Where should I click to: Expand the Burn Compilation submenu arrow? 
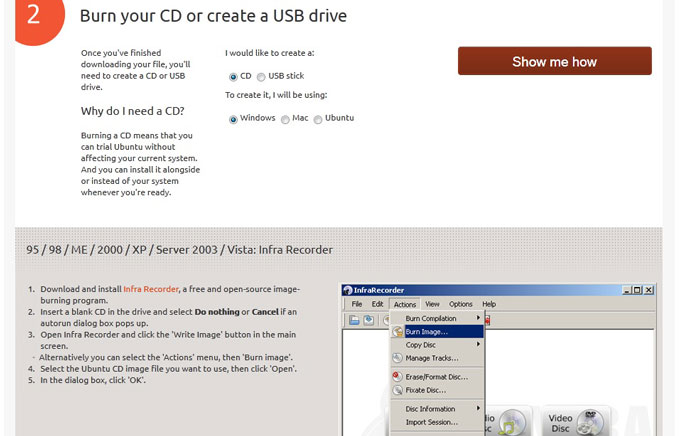pyautogui.click(x=478, y=318)
